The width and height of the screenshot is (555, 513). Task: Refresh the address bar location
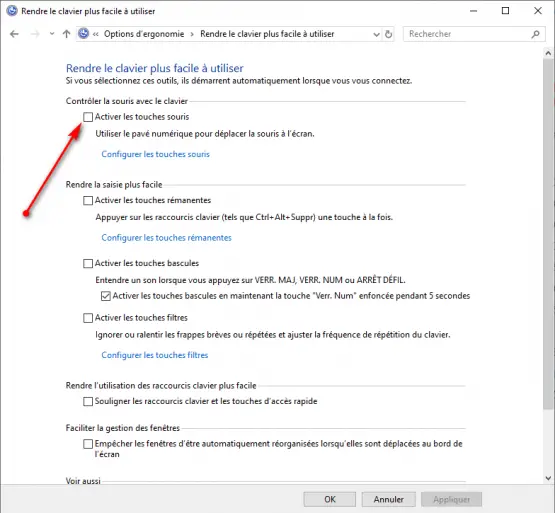(x=388, y=34)
